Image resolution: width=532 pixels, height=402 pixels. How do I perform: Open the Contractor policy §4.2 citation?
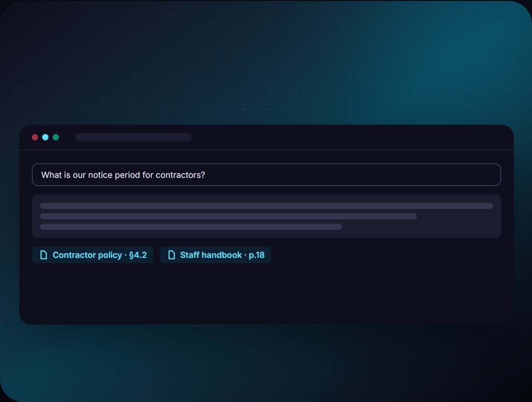pos(93,255)
